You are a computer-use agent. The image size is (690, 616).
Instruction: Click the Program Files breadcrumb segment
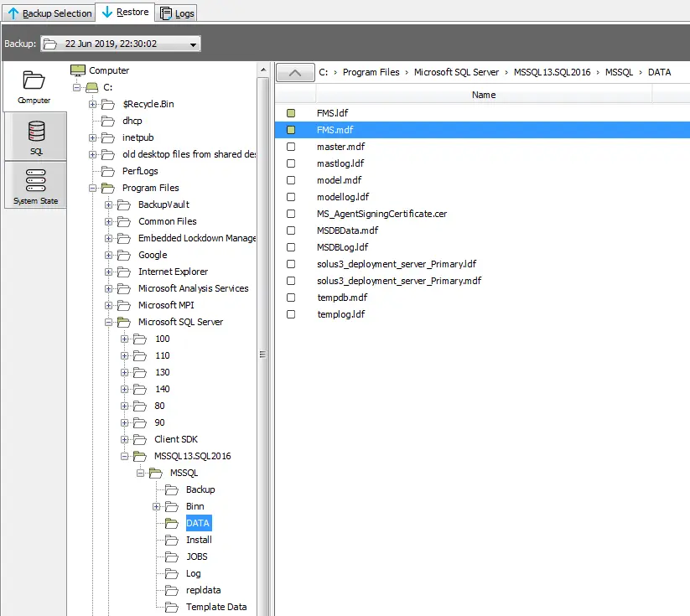(371, 73)
